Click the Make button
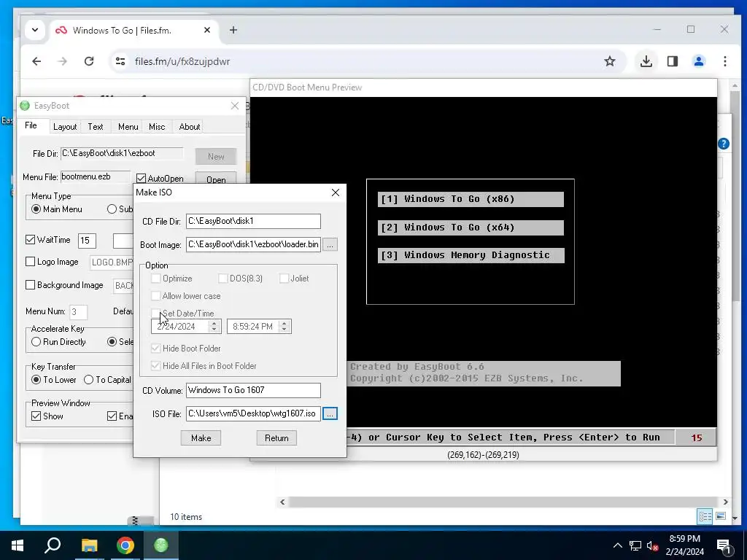The height and width of the screenshot is (560, 747). click(x=201, y=438)
